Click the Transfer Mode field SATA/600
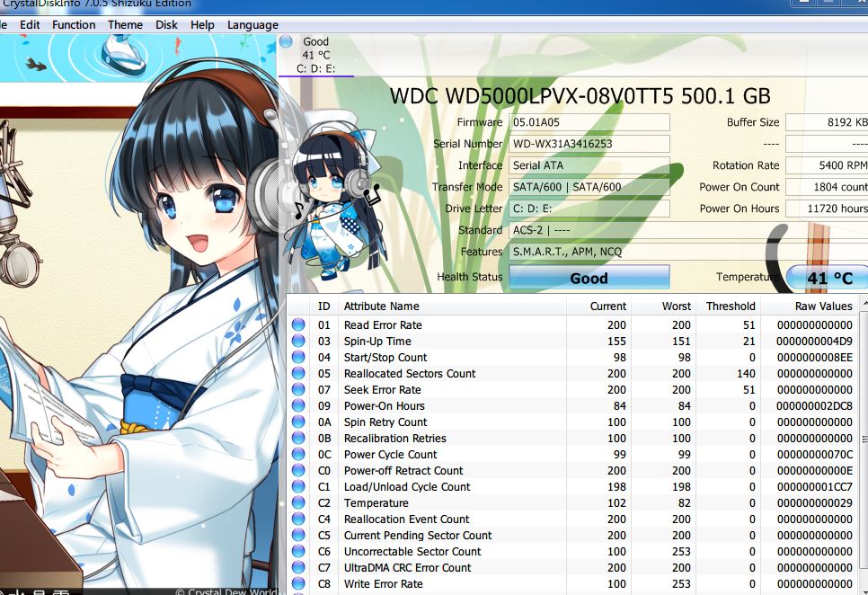This screenshot has height=595, width=868. point(589,187)
